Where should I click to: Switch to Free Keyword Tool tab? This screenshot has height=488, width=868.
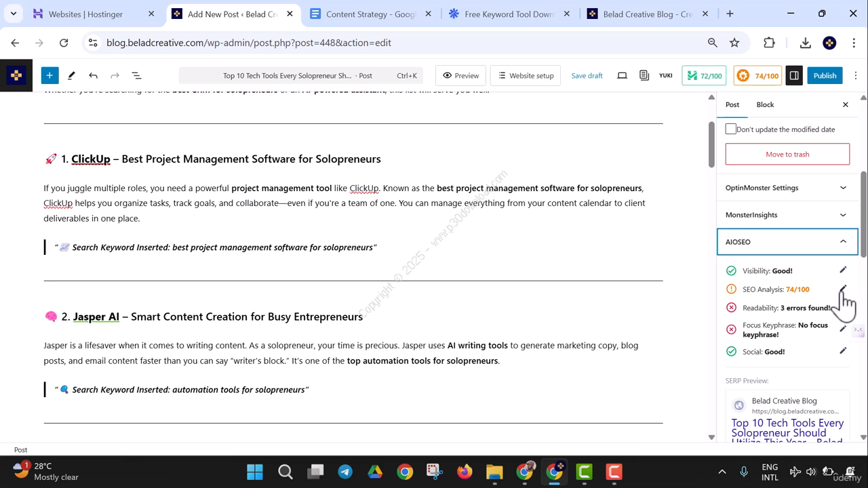(x=509, y=14)
